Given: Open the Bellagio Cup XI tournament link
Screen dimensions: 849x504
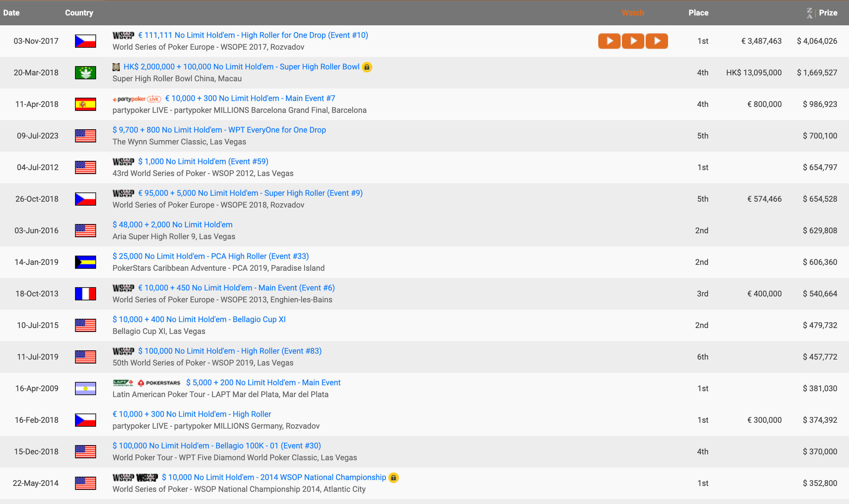Looking at the screenshot, I should (199, 319).
